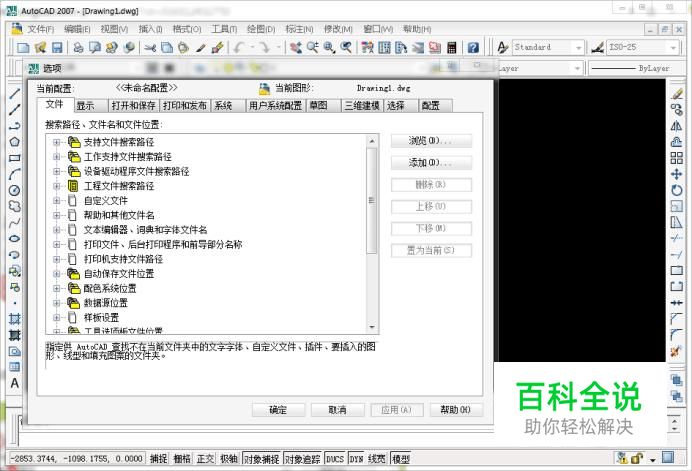Click the Match Properties brush icon
The height and width of the screenshot is (471, 692).
[x=217, y=47]
